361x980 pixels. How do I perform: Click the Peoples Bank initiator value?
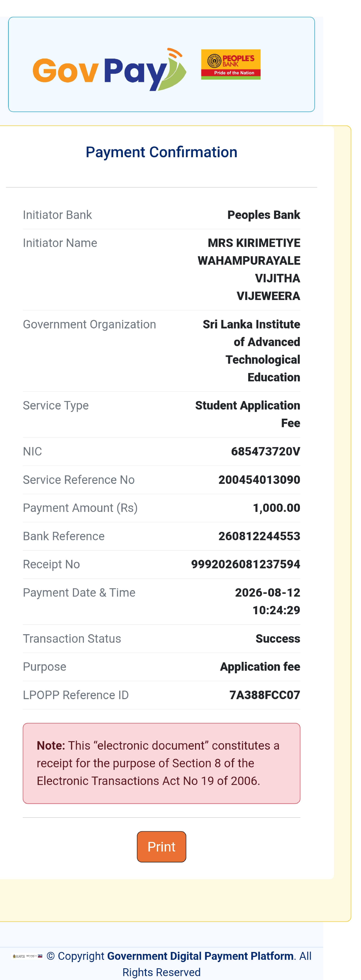[264, 215]
